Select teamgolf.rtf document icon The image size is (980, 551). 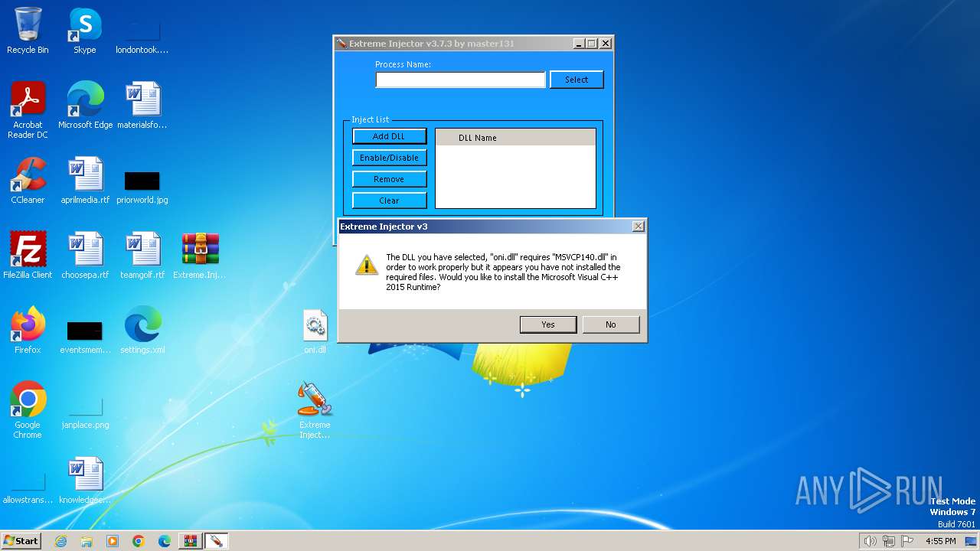(142, 256)
